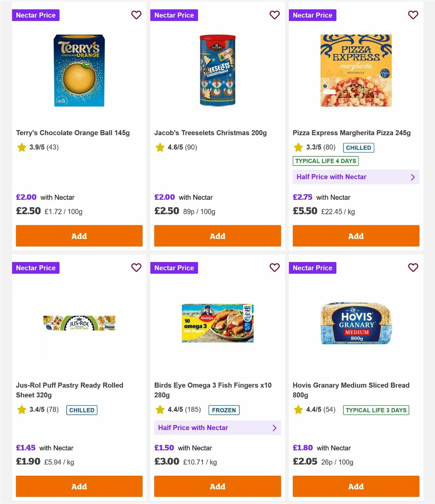Click the CHILLED tag on Jus-Rol Puff Pastry
The height and width of the screenshot is (504, 435).
point(82,410)
